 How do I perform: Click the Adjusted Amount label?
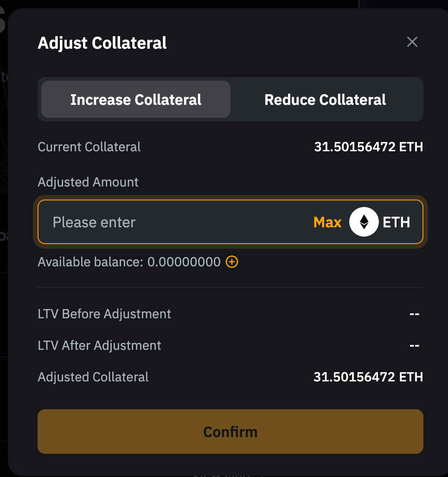click(x=88, y=182)
